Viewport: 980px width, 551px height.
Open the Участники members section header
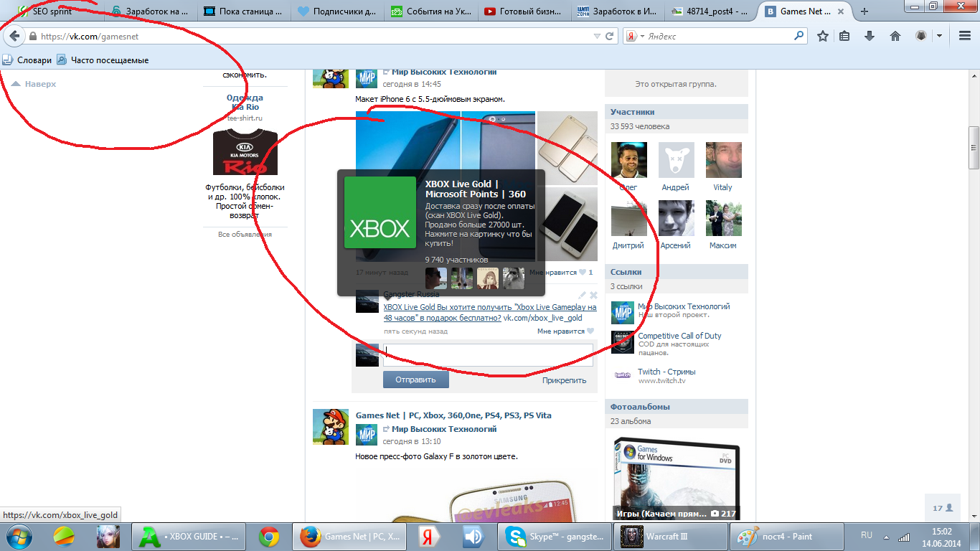[677, 112]
